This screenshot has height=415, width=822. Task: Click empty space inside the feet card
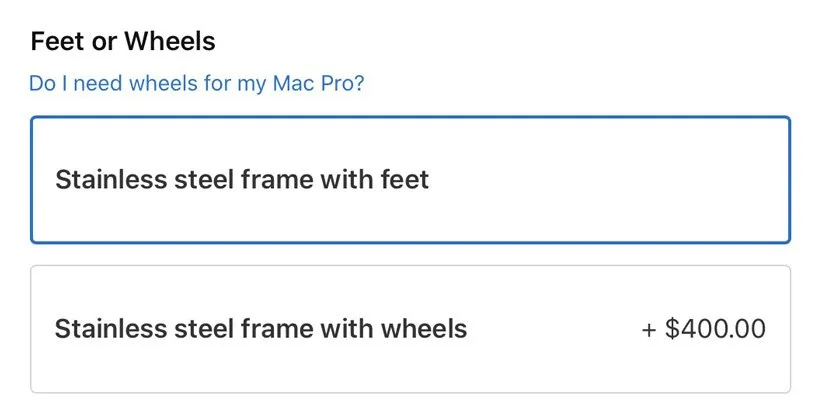pyautogui.click(x=620, y=180)
